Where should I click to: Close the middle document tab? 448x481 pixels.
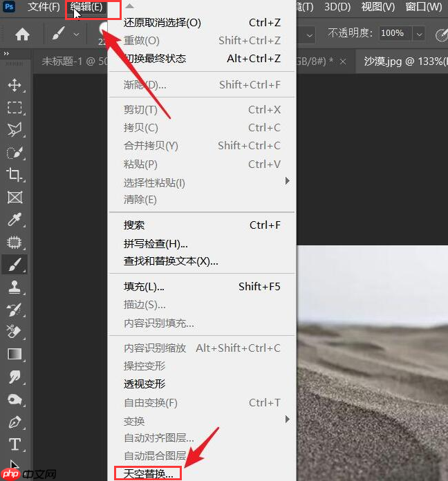tap(343, 62)
